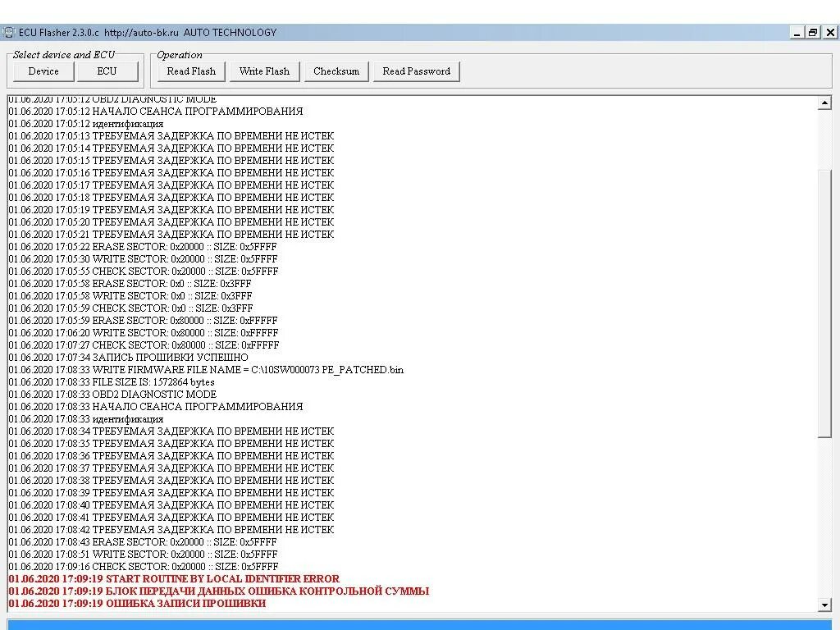Click the Read Password button
Viewport: 840px width, 630px height.
[416, 71]
